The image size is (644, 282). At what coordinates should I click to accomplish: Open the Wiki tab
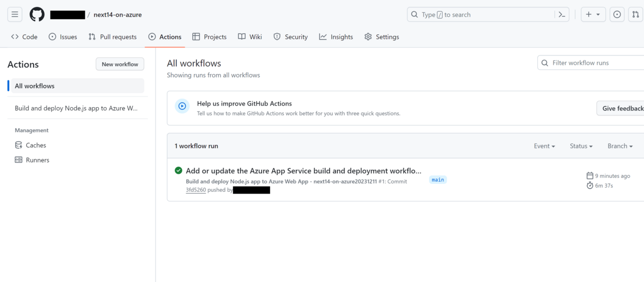tap(250, 36)
